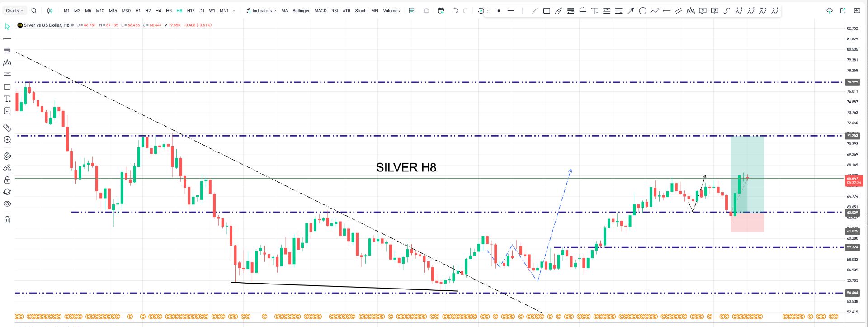This screenshot has height=327, width=868.
Task: Click the 76.999 price level label
Action: (852, 82)
